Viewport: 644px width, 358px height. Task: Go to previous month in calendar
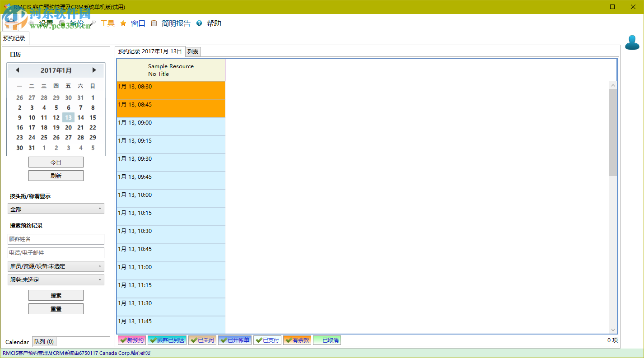click(x=18, y=70)
